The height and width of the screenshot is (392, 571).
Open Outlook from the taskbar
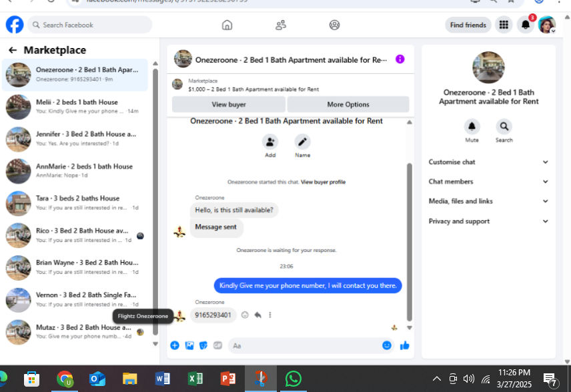[97, 379]
